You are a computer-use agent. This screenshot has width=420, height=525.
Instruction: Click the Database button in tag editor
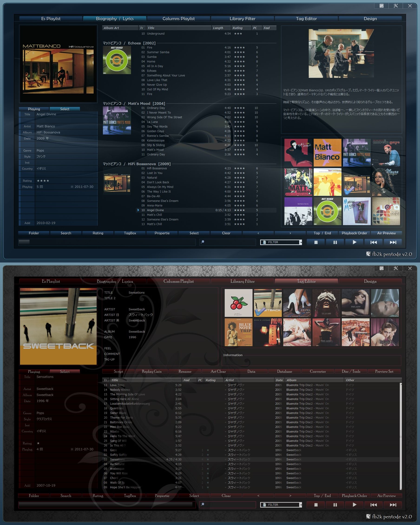[x=285, y=372]
